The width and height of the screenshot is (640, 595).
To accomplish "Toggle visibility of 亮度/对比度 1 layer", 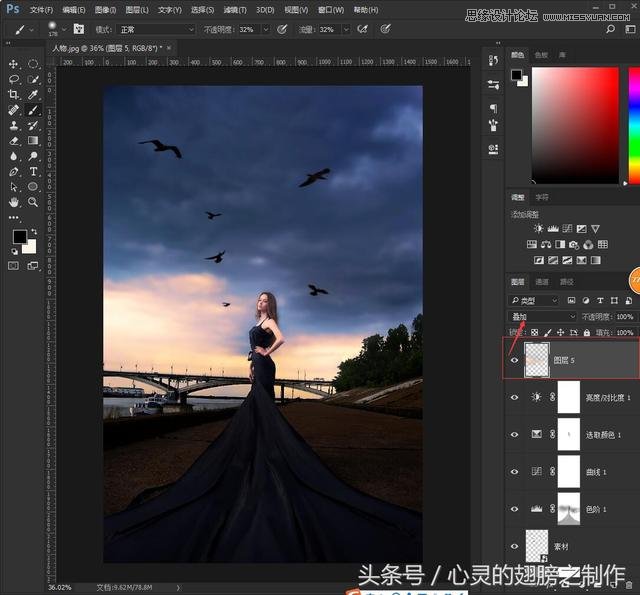I will 514,397.
